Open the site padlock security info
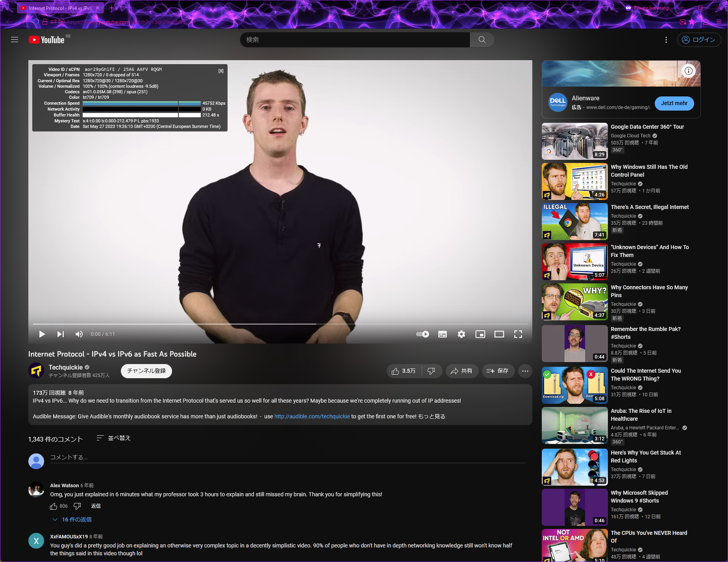 pyautogui.click(x=45, y=22)
